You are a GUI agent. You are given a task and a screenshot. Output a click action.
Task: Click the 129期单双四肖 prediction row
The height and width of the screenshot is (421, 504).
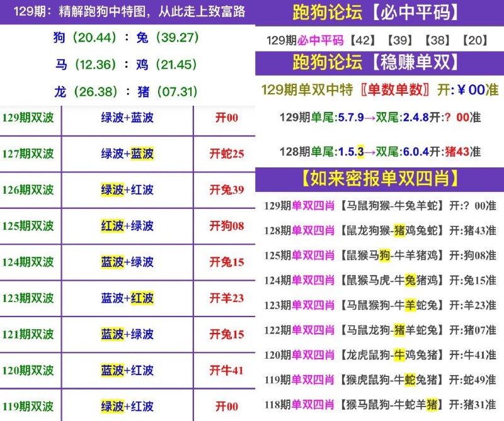click(379, 206)
